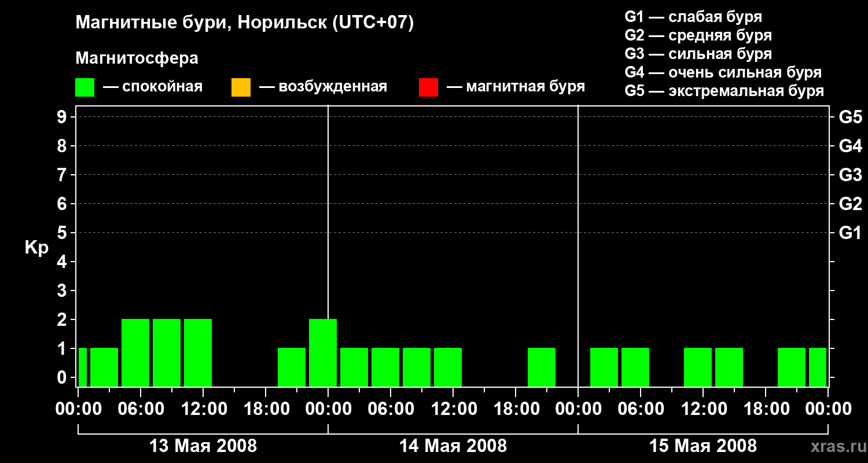The width and height of the screenshot is (868, 463).
Task: Click the '14 Мая 2008' date label
Action: point(453,446)
